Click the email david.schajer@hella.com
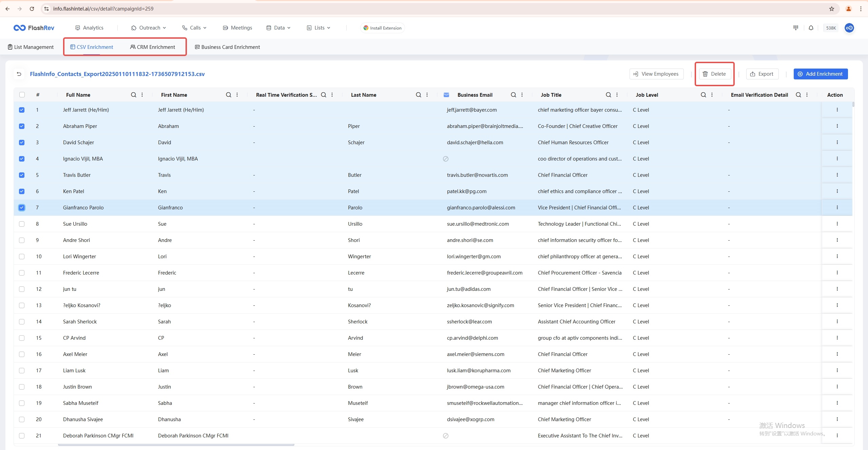 (x=475, y=143)
